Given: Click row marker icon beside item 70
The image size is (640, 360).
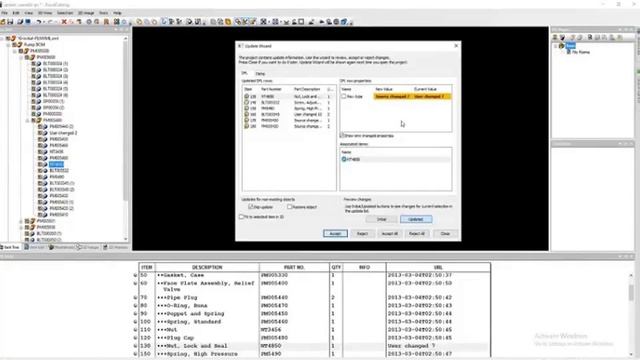Looking at the screenshot, I should pyautogui.click(x=135, y=298).
